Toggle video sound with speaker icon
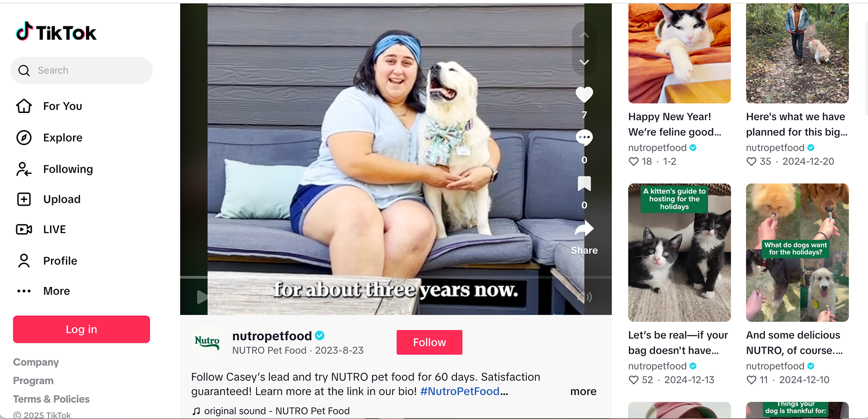The height and width of the screenshot is (419, 868). pyautogui.click(x=585, y=297)
